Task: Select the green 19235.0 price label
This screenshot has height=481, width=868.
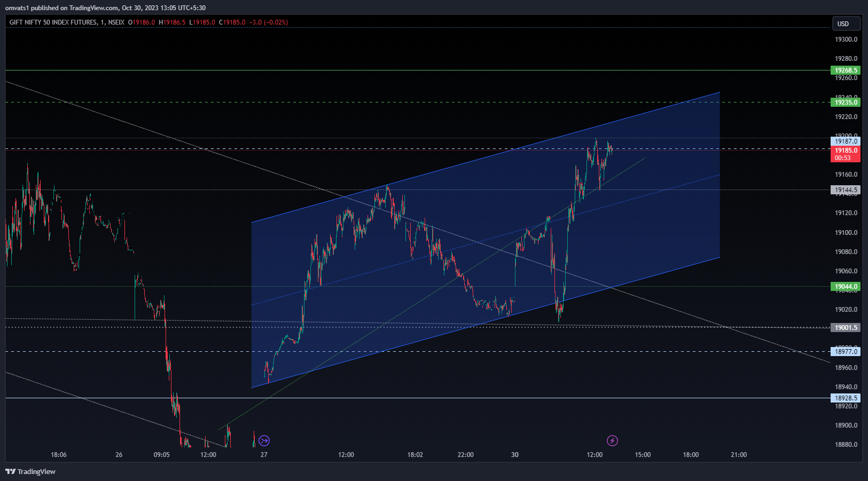Action: 846,102
